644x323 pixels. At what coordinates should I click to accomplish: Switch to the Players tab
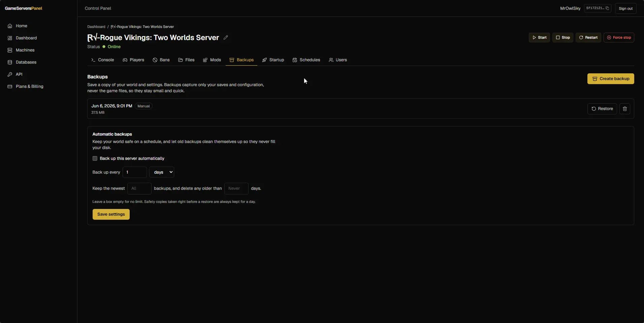(x=133, y=60)
